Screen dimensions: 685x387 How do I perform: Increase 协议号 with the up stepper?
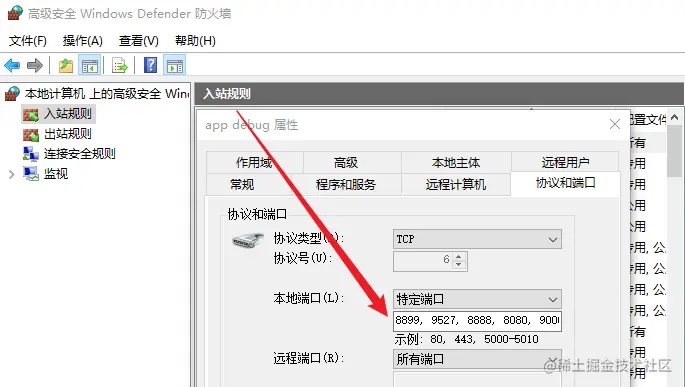pos(458,256)
